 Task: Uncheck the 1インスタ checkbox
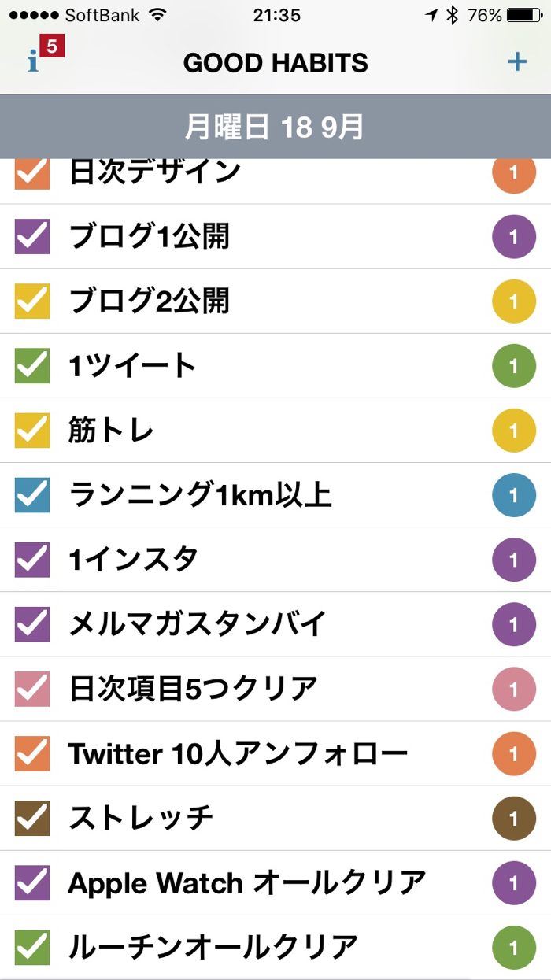tap(32, 560)
